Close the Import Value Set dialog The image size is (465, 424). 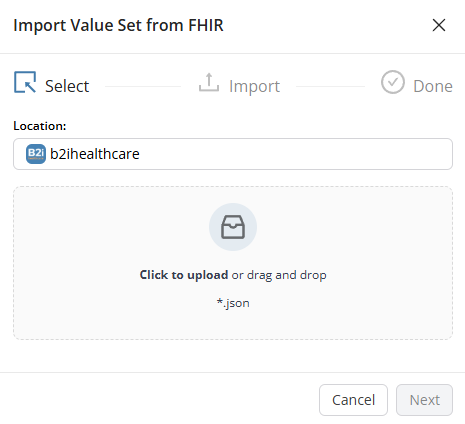[x=439, y=25]
